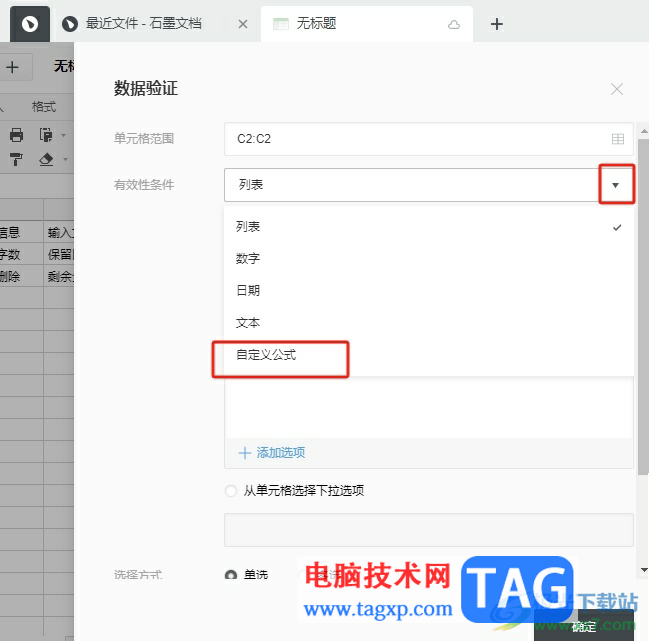Click the print icon in toolbar
649x641 pixels.
(x=17, y=135)
